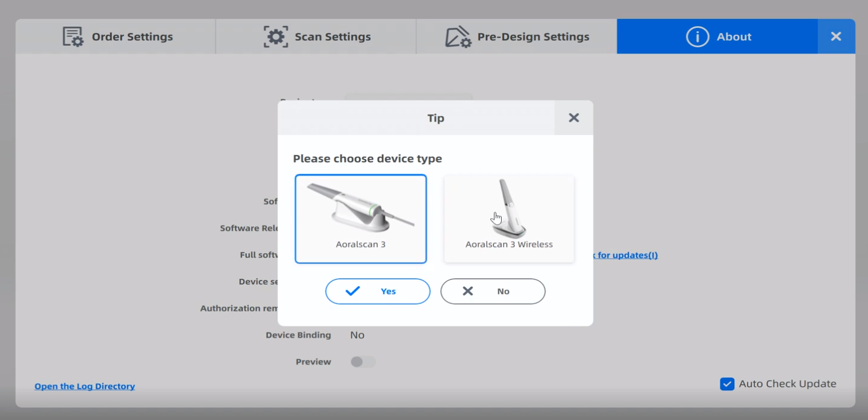The image size is (868, 420).
Task: Click the X icon on No button
Action: coord(467,291)
